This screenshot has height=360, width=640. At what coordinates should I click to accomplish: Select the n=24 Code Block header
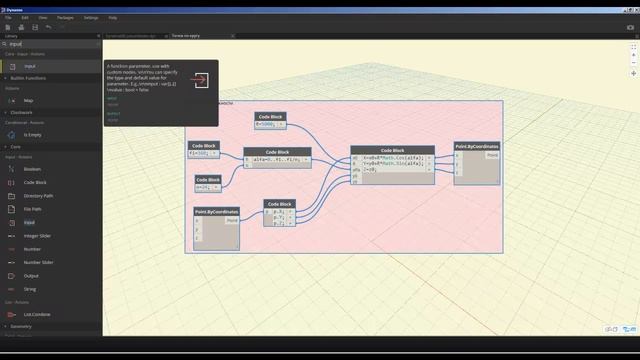click(208, 180)
